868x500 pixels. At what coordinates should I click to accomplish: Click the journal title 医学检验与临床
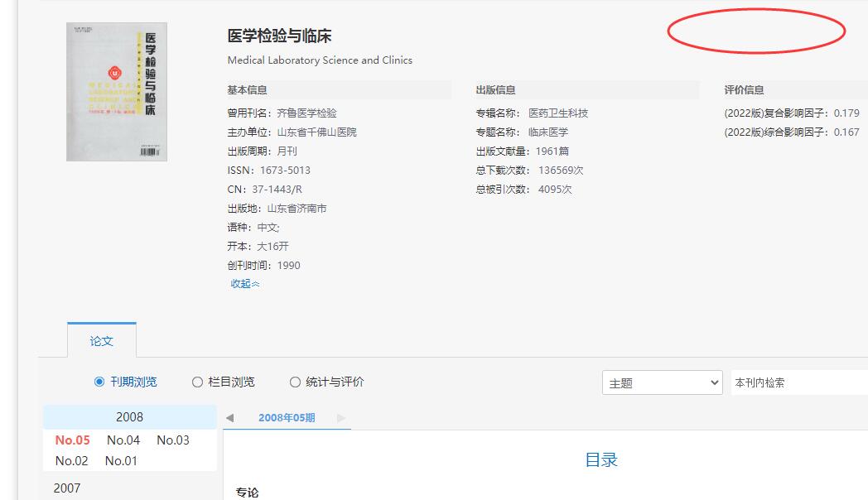[x=280, y=36]
